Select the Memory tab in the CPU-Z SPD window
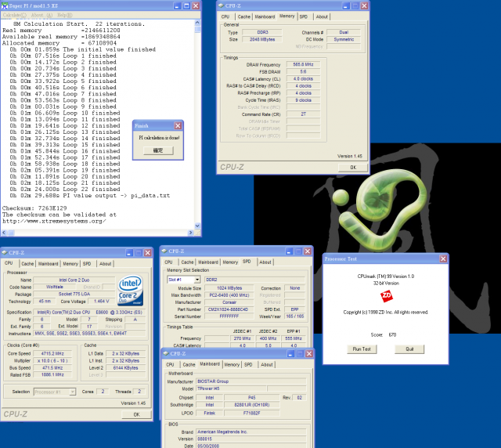The height and width of the screenshot is (448, 501). (230, 262)
